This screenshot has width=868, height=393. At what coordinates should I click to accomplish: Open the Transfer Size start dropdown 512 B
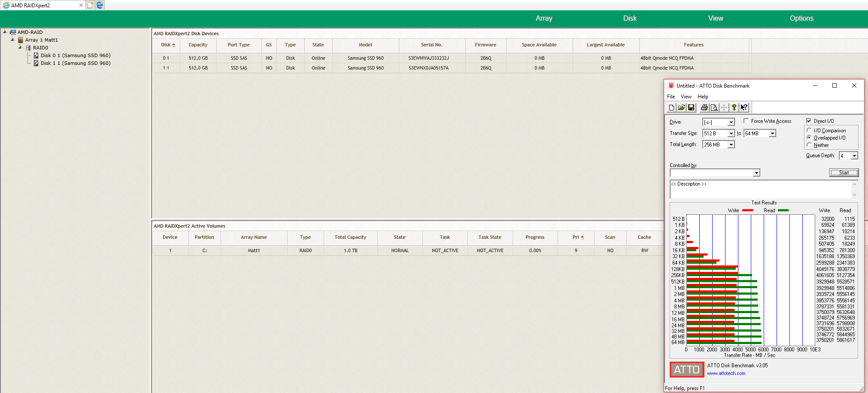pyautogui.click(x=731, y=134)
